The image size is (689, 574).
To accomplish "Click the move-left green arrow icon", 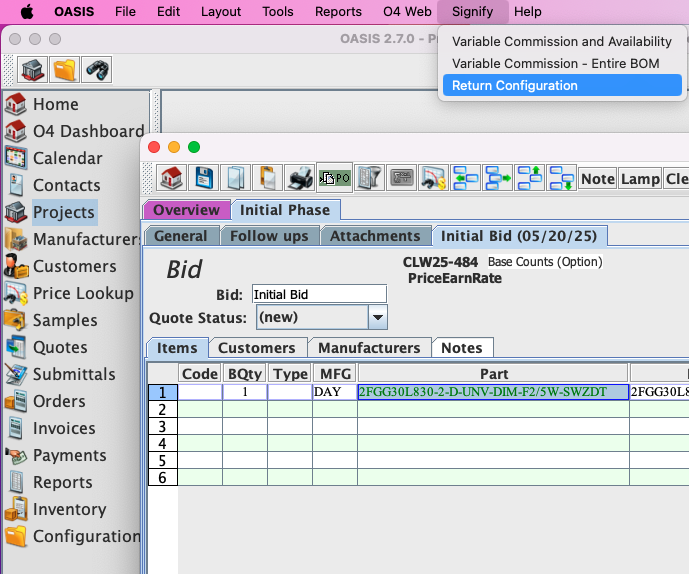I will click(x=465, y=178).
